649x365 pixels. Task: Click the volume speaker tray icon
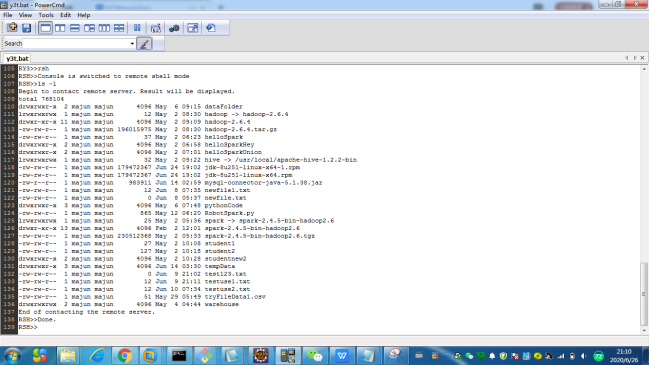click(x=583, y=356)
